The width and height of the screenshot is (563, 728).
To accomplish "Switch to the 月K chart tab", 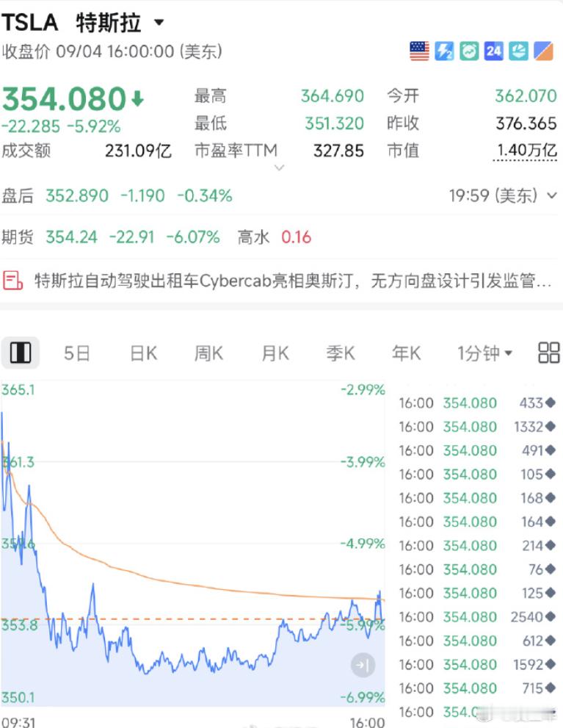I will click(x=275, y=353).
